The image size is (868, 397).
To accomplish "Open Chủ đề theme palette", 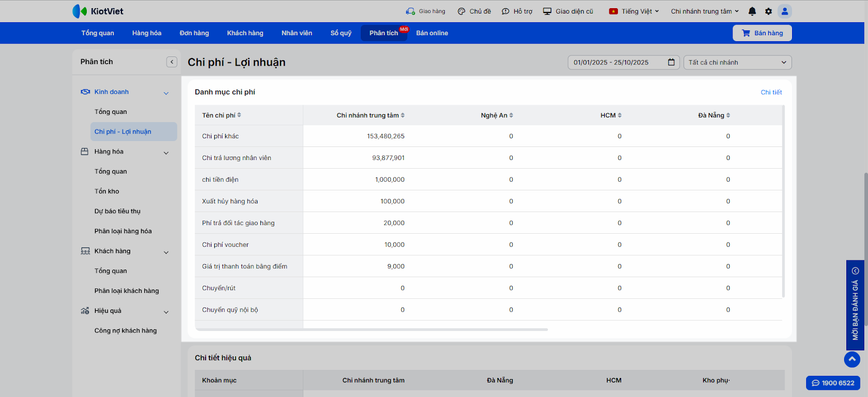I will point(461,11).
